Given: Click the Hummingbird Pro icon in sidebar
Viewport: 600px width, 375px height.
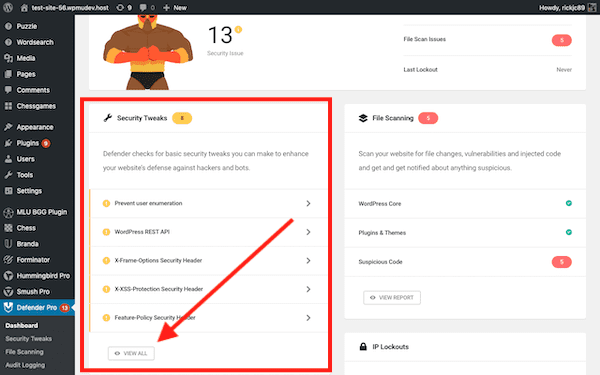Looking at the screenshot, I should tap(8, 276).
